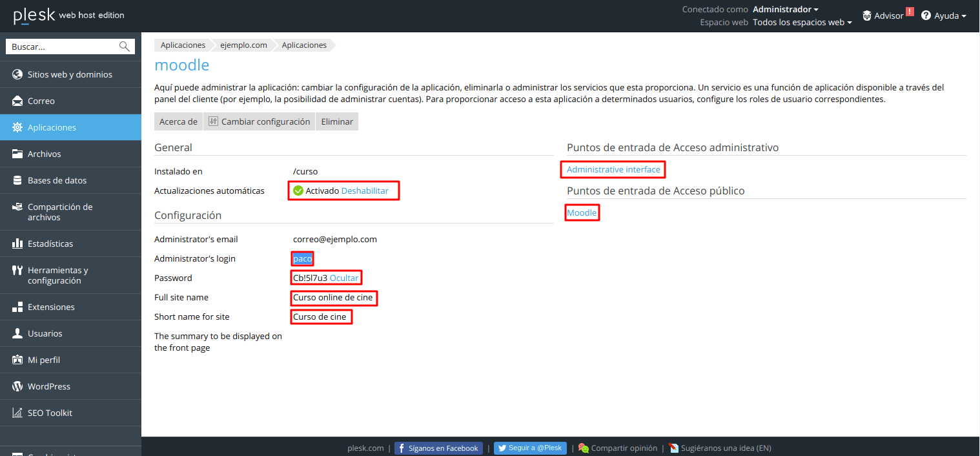Click the WordPress logo icon

tap(17, 386)
